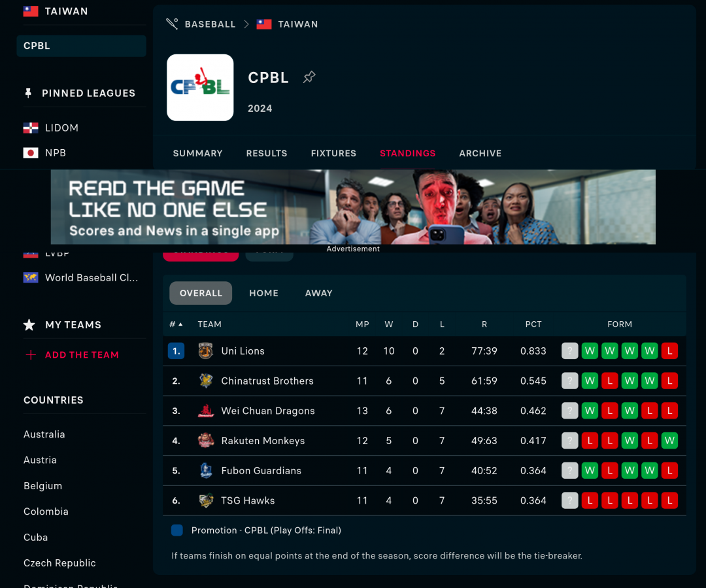Open the Chinatrust Brothers team page
This screenshot has width=706, height=588.
(267, 381)
